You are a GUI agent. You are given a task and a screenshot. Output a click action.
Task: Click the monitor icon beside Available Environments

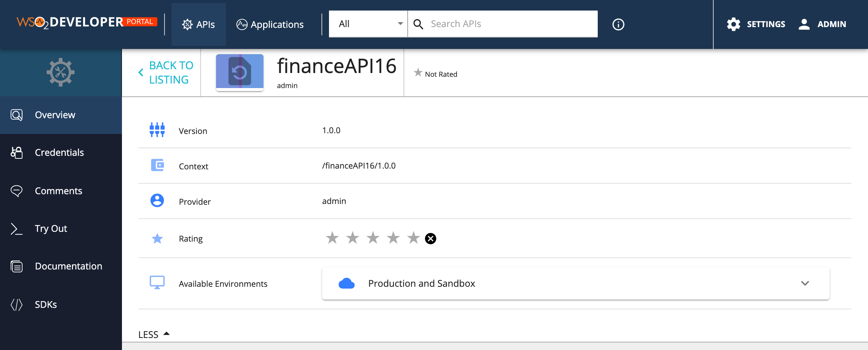(157, 283)
